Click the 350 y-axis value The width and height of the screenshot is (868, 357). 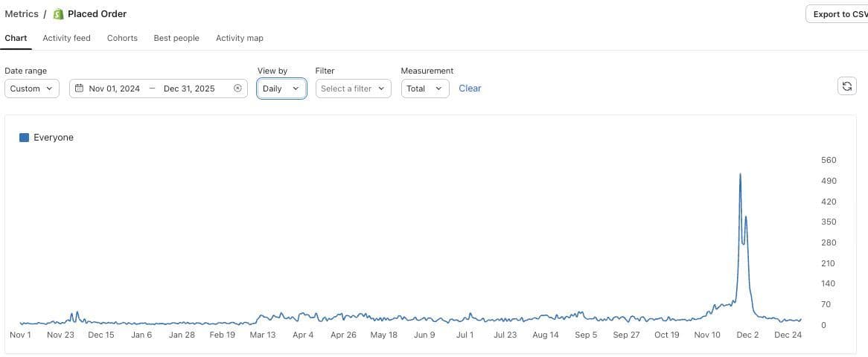click(x=829, y=222)
